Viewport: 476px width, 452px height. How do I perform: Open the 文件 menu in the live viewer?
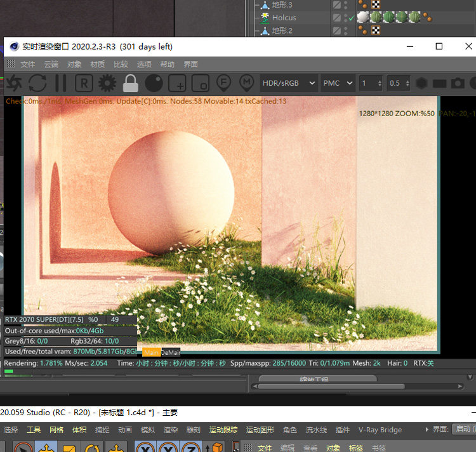28,64
